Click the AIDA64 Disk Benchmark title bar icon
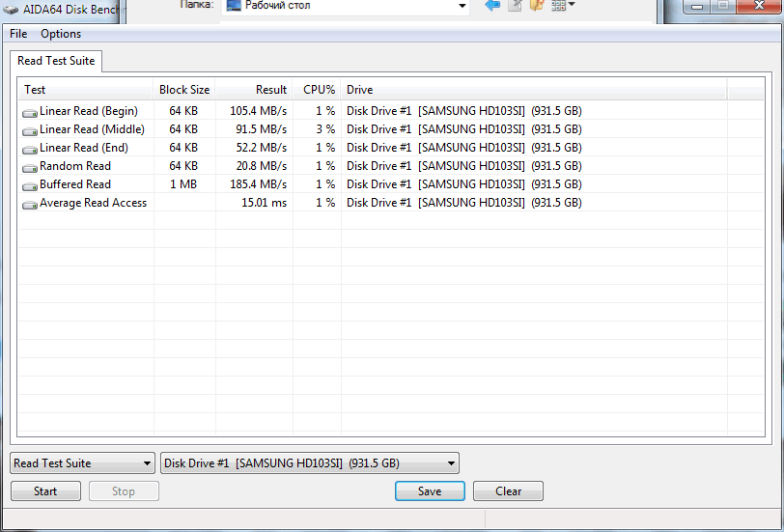Image resolution: width=784 pixels, height=532 pixels. (11, 9)
